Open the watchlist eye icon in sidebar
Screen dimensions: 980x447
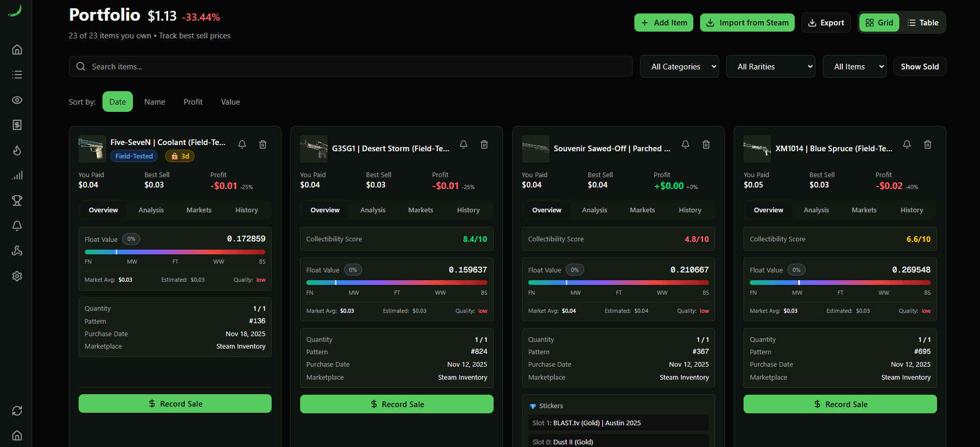(x=17, y=100)
